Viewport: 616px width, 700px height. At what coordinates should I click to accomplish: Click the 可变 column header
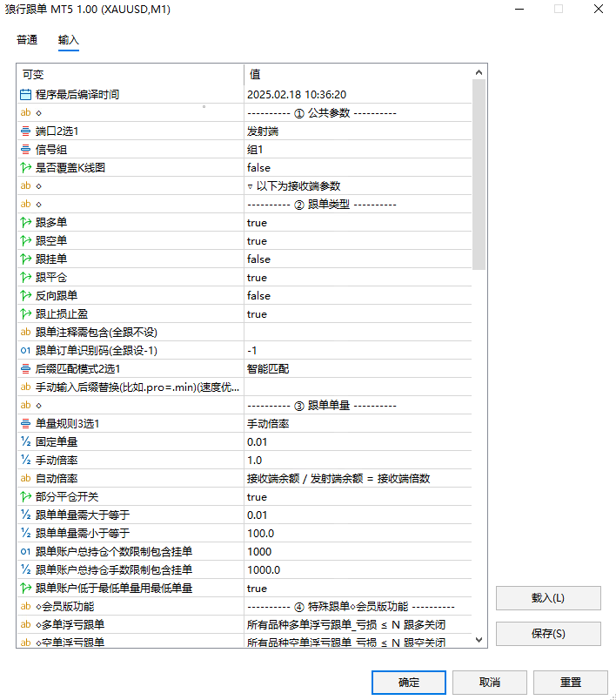pyautogui.click(x=131, y=75)
